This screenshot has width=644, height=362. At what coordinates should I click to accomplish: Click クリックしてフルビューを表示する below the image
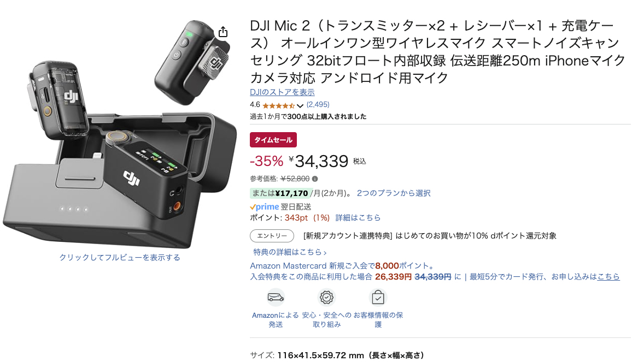120,257
